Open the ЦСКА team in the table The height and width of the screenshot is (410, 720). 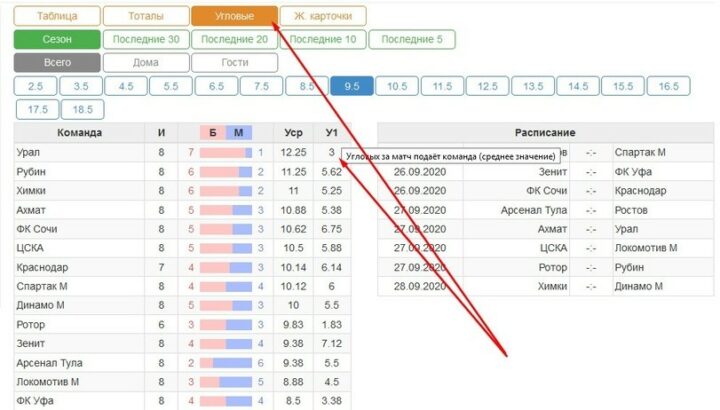pos(30,248)
